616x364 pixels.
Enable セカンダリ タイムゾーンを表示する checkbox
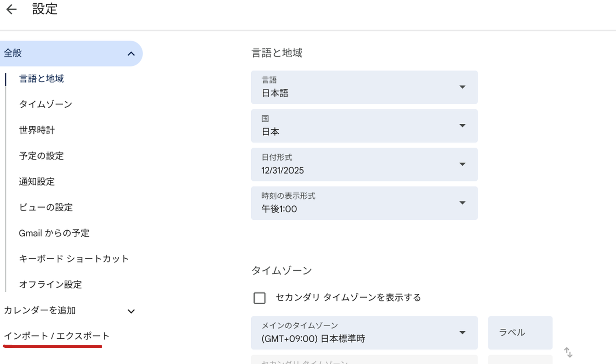pyautogui.click(x=259, y=298)
